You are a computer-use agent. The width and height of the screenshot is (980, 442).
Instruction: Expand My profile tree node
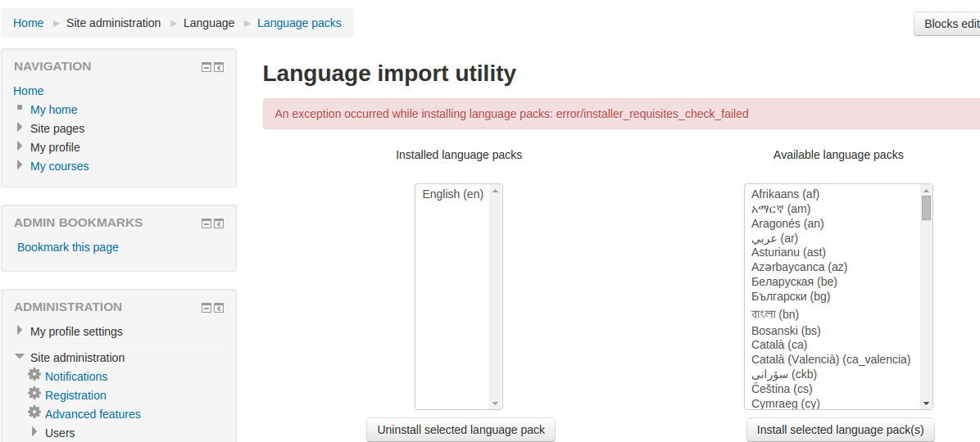(20, 147)
